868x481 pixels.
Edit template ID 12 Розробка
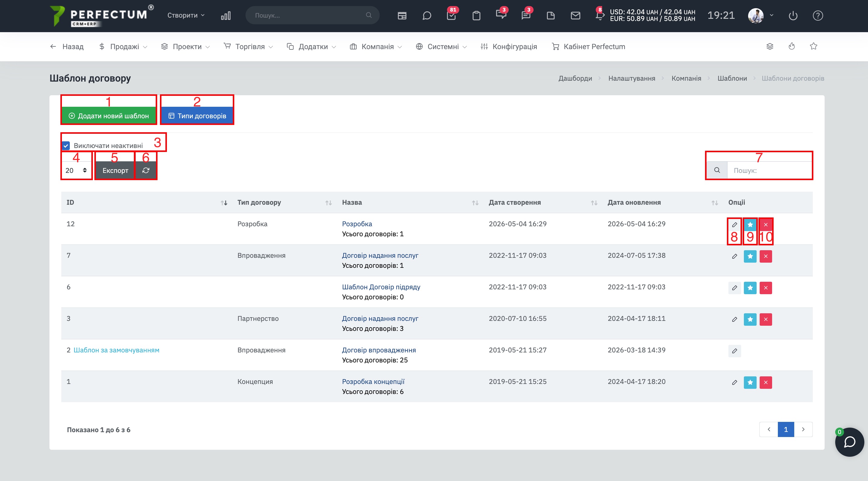pyautogui.click(x=734, y=224)
